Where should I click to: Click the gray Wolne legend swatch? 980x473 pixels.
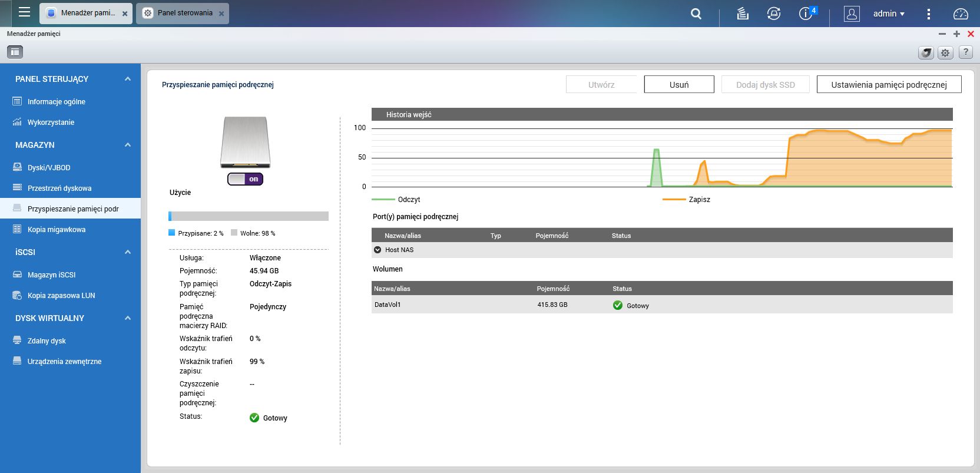pos(234,233)
